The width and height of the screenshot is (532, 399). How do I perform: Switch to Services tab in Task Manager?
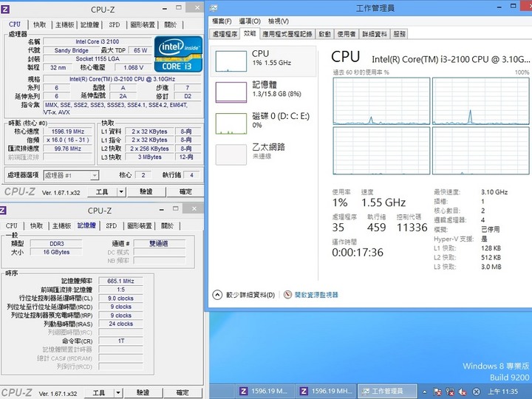click(399, 34)
